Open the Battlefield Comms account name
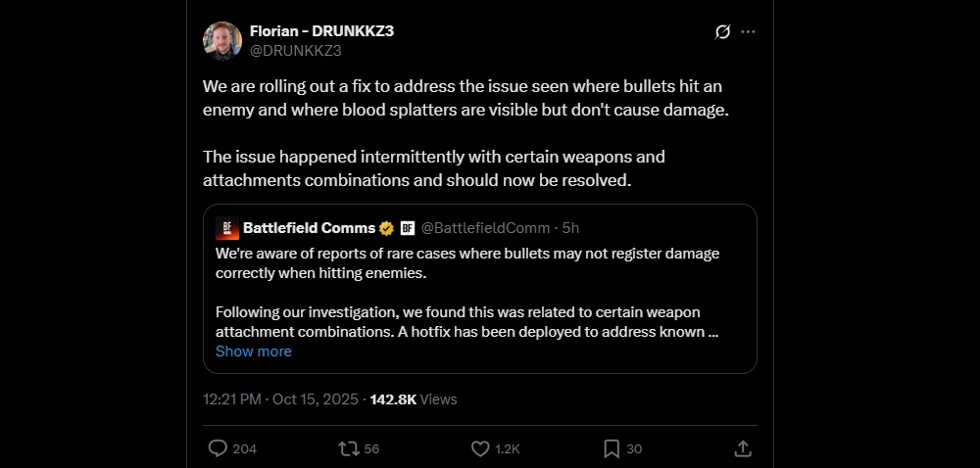Viewport: 980px width, 468px height. tap(309, 228)
